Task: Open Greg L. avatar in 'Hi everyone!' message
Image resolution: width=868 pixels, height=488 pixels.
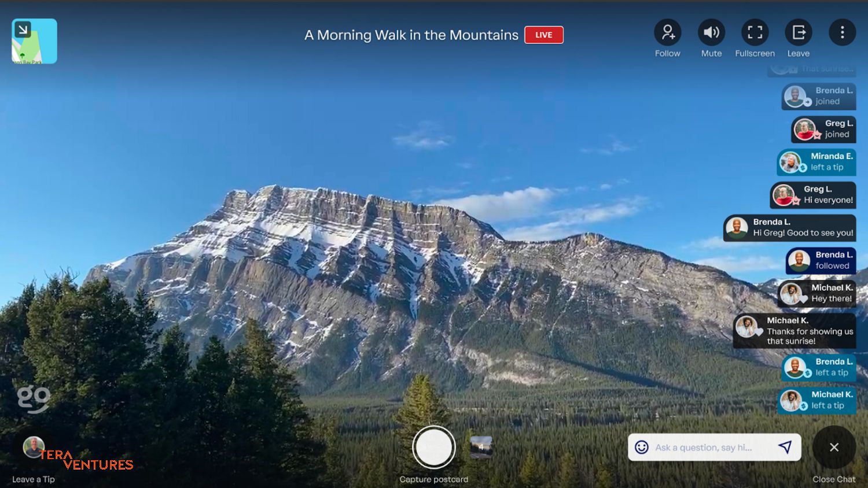Action: tap(784, 195)
